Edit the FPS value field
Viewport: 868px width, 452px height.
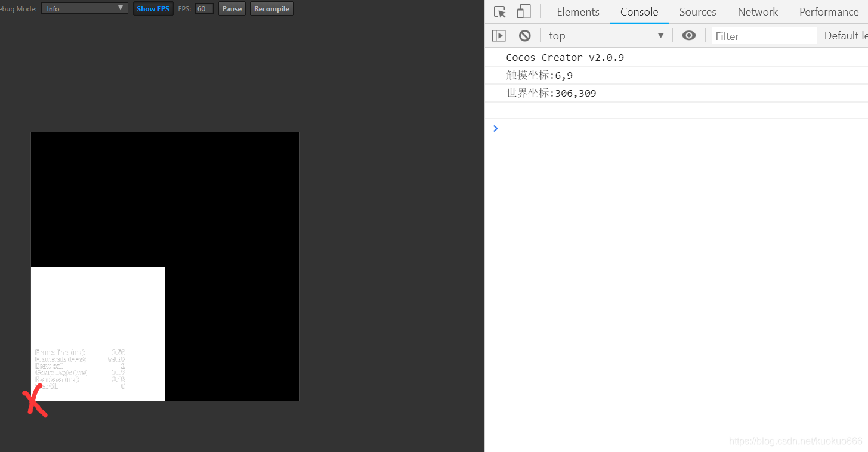204,8
